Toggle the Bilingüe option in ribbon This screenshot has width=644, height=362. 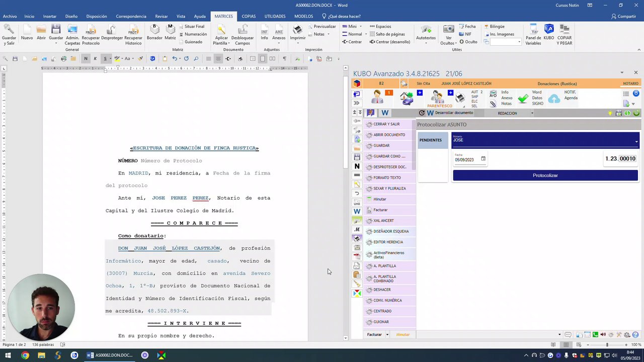pos(494,27)
